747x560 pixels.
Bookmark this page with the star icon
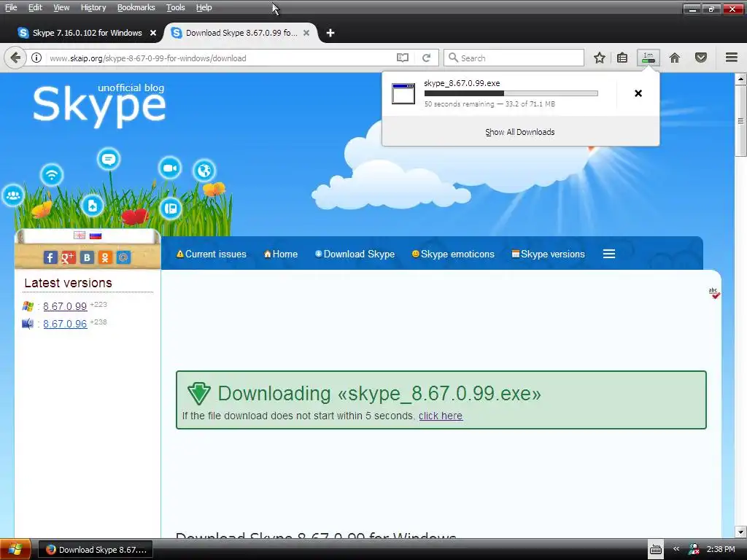(600, 58)
